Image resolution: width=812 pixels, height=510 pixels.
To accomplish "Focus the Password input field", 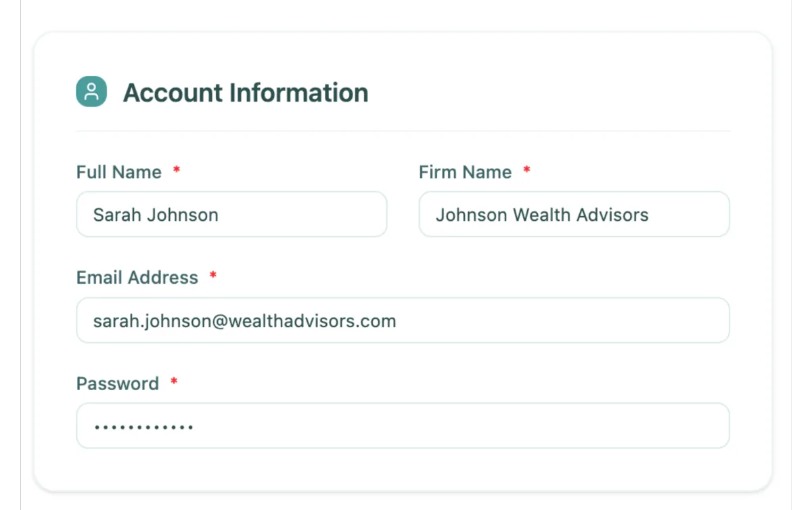I will pyautogui.click(x=403, y=426).
